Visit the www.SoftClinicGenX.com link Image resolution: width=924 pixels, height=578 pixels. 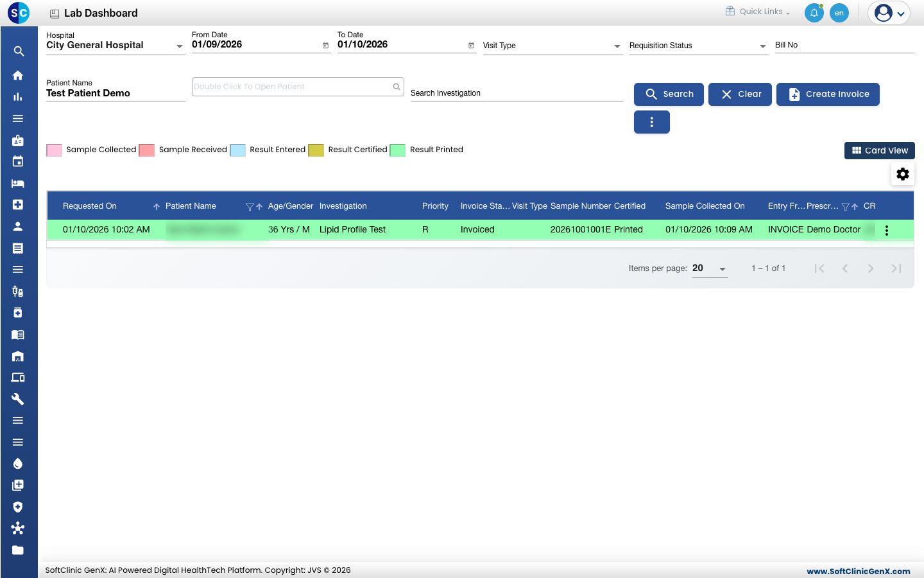pos(859,571)
